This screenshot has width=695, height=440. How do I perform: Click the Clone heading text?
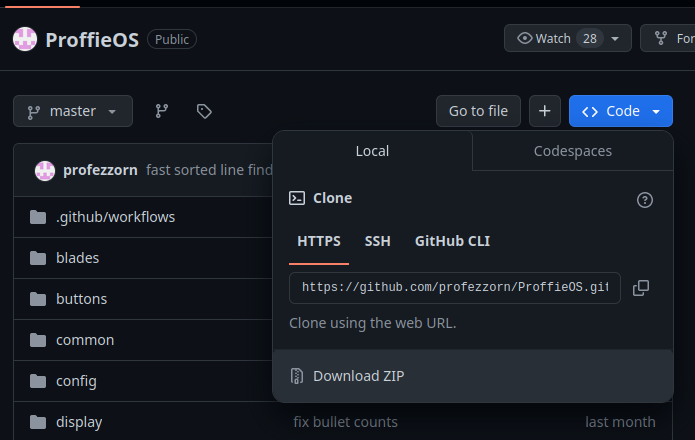tap(332, 198)
